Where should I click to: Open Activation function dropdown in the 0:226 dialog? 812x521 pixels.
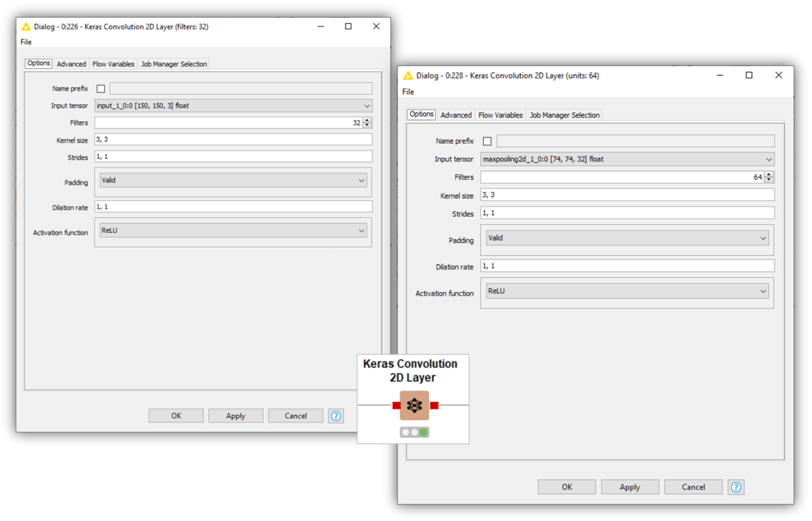(233, 230)
